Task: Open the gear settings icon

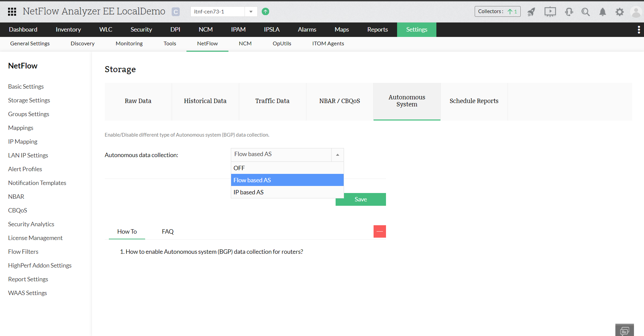Action: click(x=619, y=12)
